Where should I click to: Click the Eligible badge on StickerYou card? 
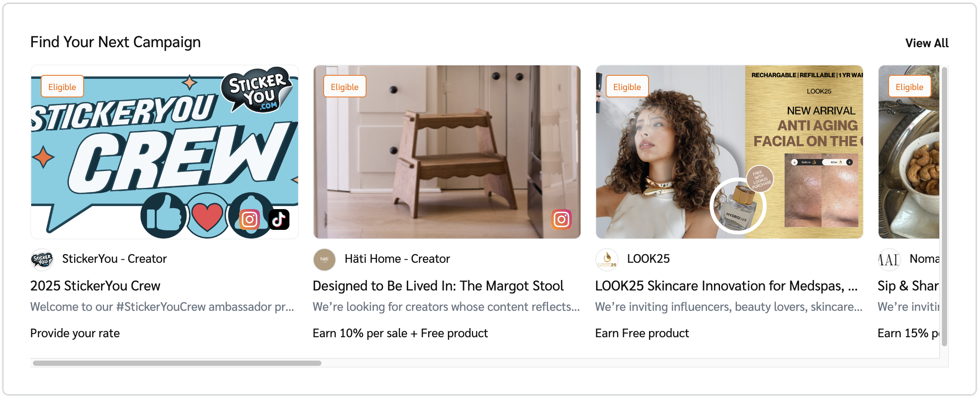pos(62,87)
